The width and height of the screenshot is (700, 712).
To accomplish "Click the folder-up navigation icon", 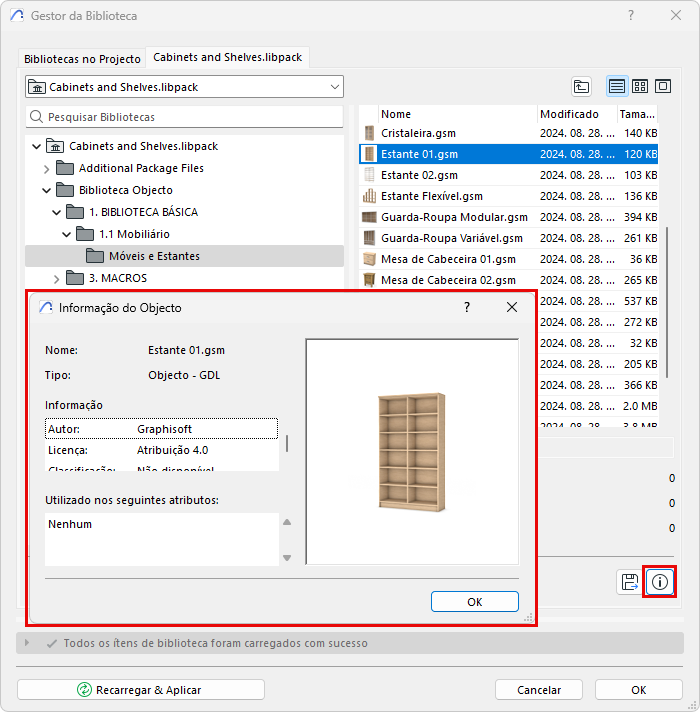I will point(581,86).
